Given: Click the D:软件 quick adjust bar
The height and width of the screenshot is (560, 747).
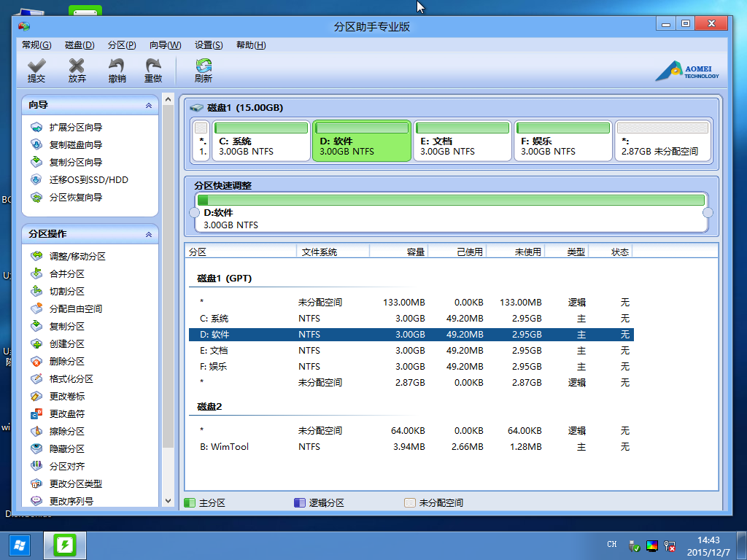Looking at the screenshot, I should [x=451, y=212].
